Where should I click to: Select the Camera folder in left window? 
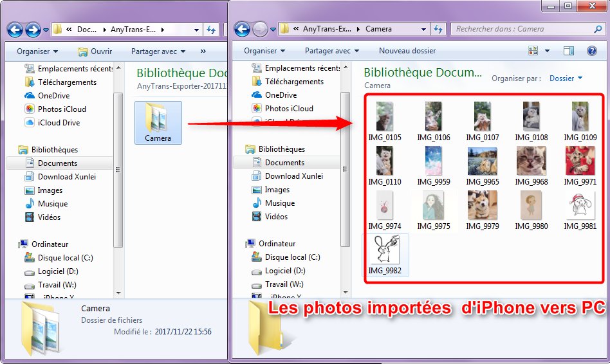pyautogui.click(x=158, y=122)
